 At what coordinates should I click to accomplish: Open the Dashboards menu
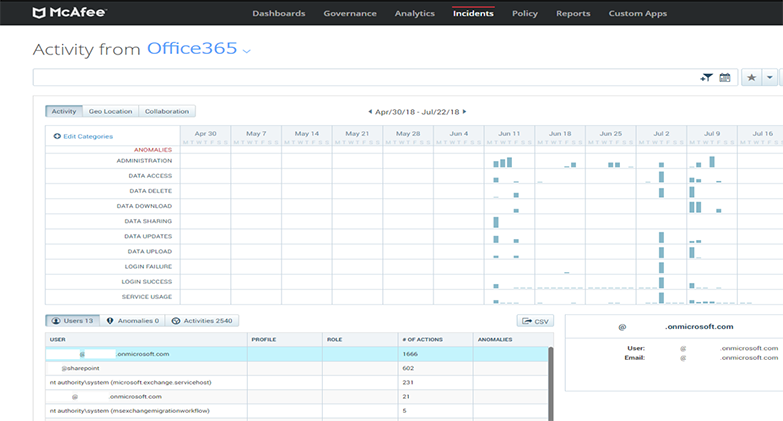[x=279, y=13]
